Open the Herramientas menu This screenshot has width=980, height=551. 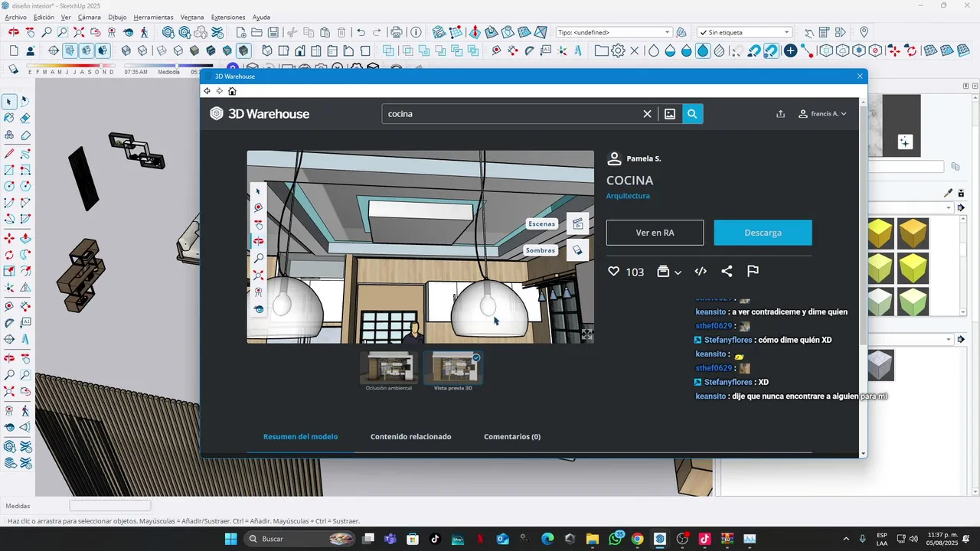(x=153, y=17)
